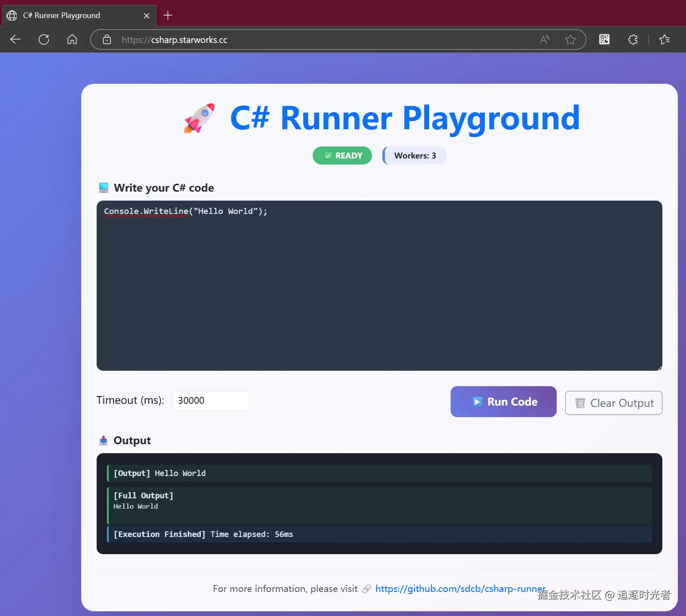Click the READY status badge
Screen dimensions: 686x616
point(342,156)
